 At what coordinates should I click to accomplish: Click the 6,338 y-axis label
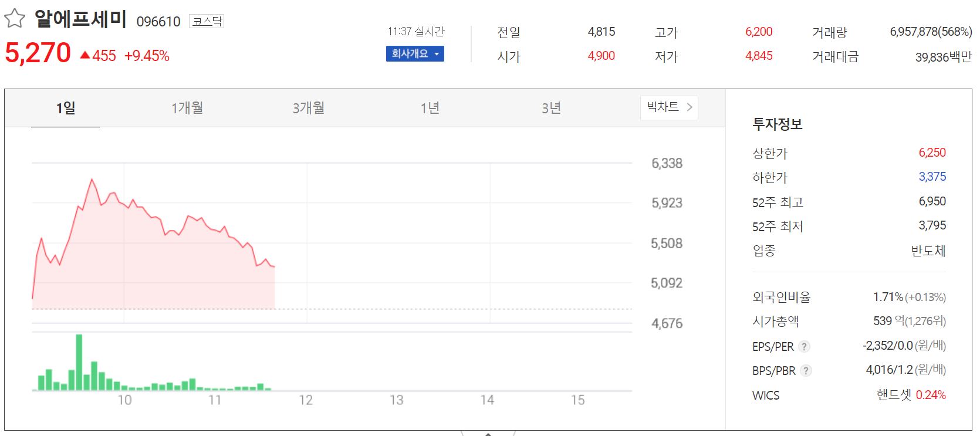tap(667, 163)
